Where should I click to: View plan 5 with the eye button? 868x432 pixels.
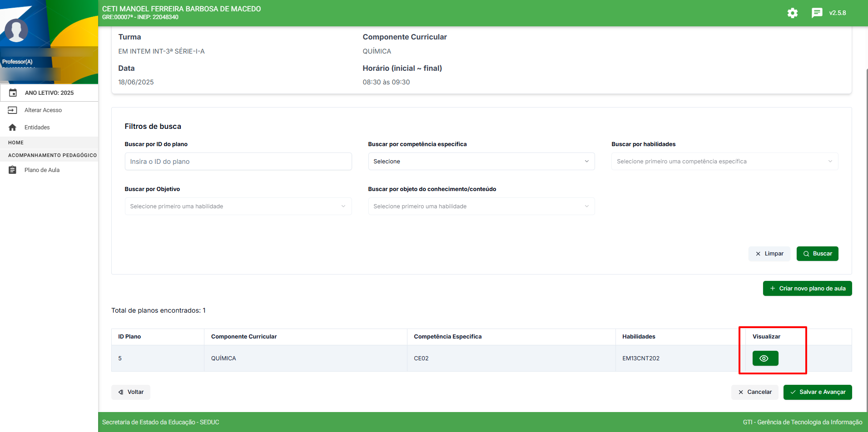(x=765, y=358)
